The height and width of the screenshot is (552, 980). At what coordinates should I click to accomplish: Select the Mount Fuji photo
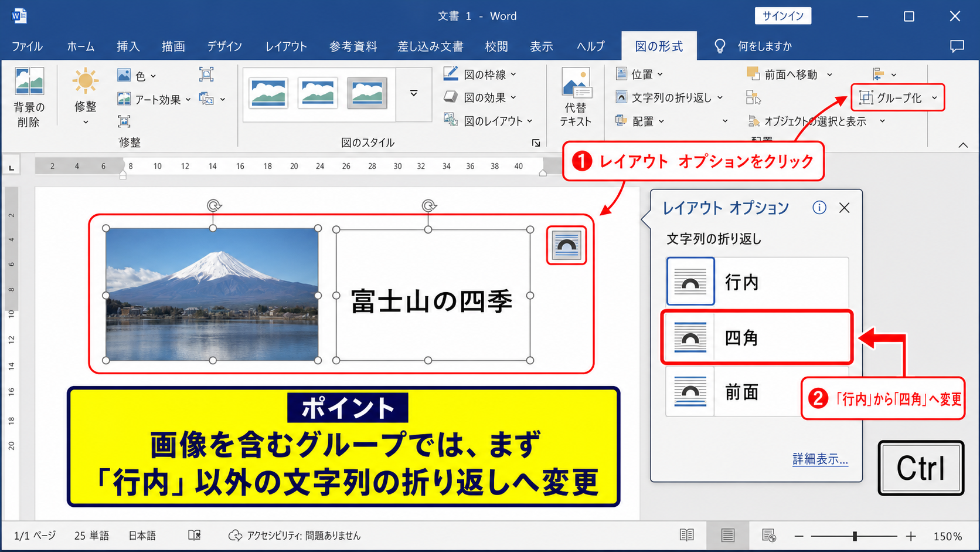pyautogui.click(x=212, y=294)
